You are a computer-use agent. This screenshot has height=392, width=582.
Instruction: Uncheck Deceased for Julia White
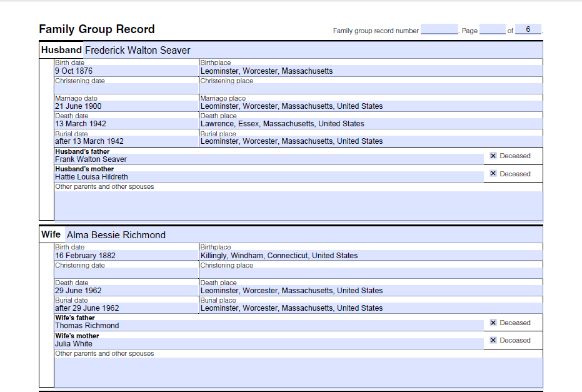[493, 340]
